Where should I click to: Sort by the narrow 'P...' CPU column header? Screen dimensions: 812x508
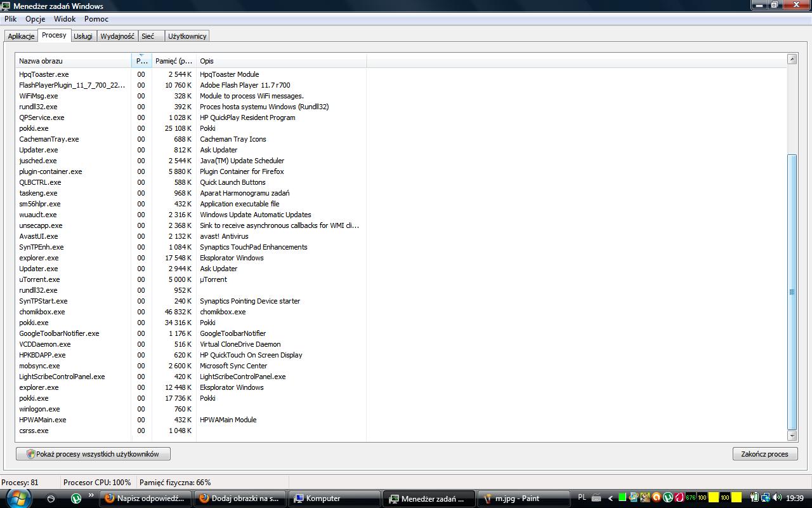click(141, 61)
